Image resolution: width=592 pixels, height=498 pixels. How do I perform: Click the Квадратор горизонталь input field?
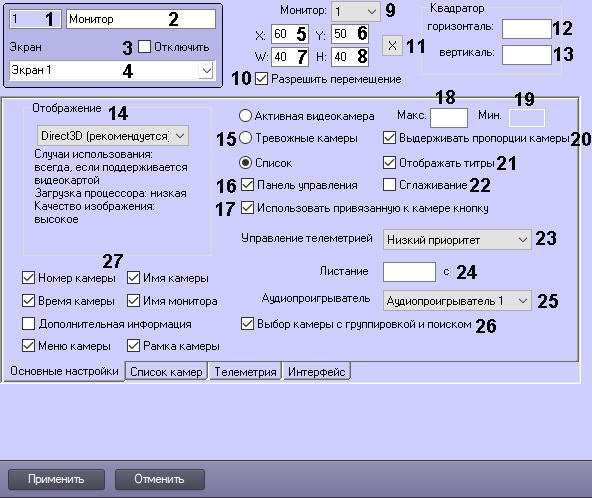coord(526,29)
